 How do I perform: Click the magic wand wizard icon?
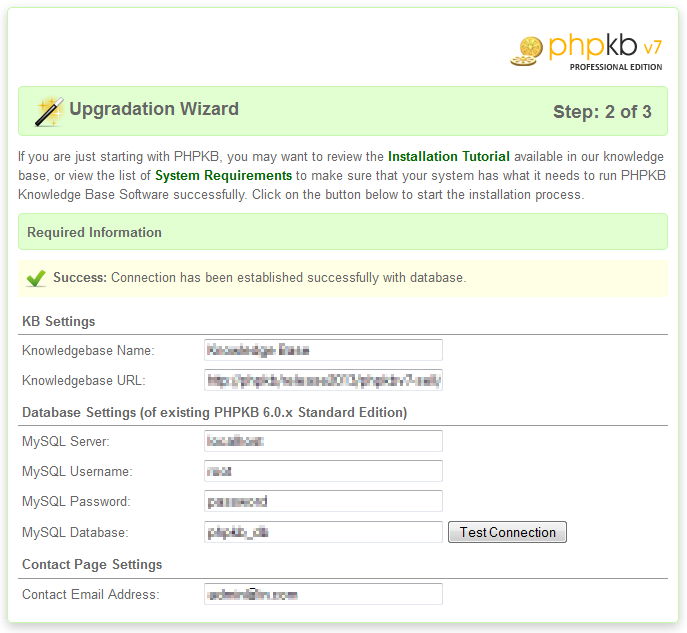click(x=49, y=112)
